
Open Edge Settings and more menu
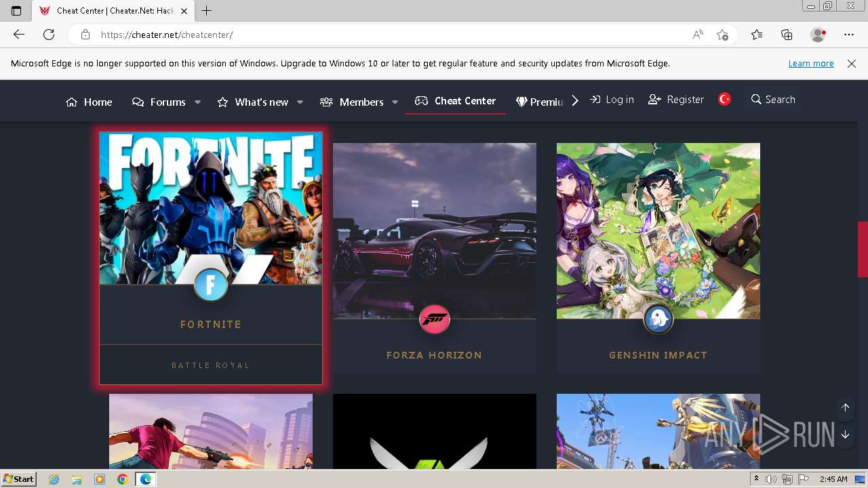pos(849,35)
